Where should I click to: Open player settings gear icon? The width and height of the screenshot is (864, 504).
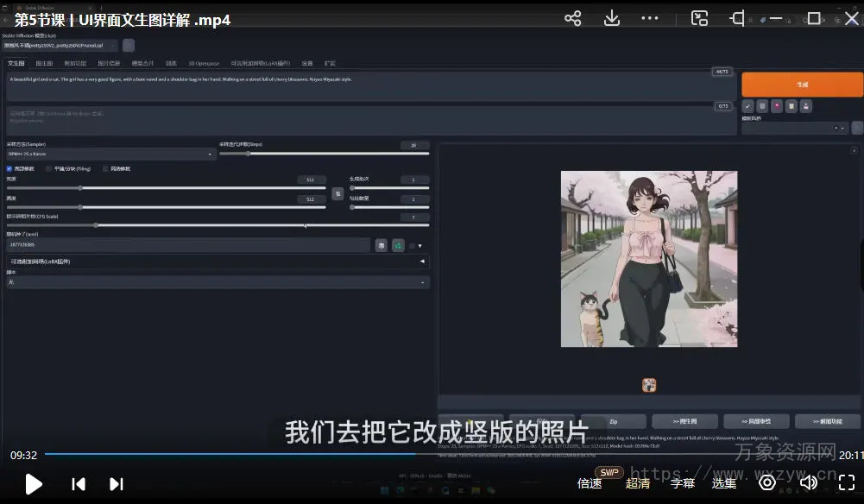coord(766,482)
